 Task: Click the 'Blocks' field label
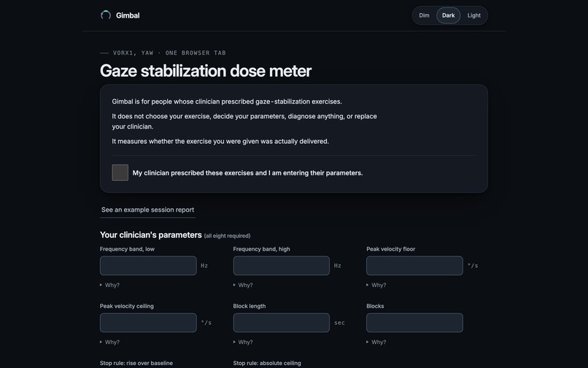[375, 306]
